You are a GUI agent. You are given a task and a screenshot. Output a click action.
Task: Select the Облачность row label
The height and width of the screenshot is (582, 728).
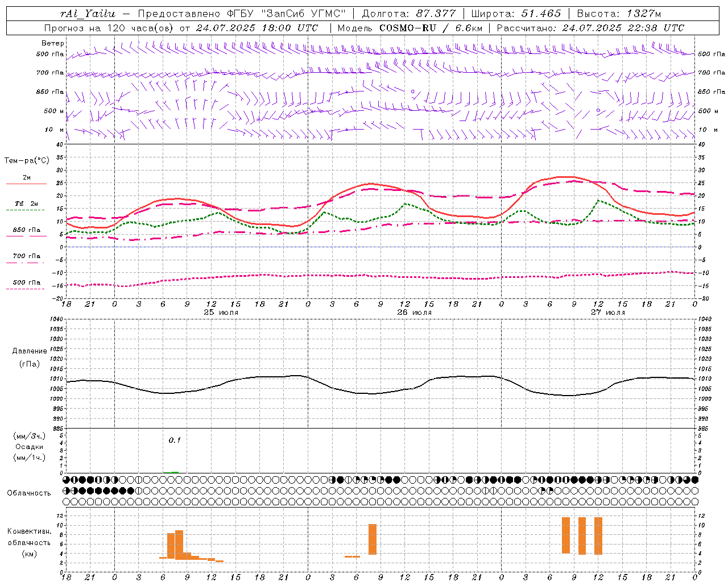(x=29, y=493)
